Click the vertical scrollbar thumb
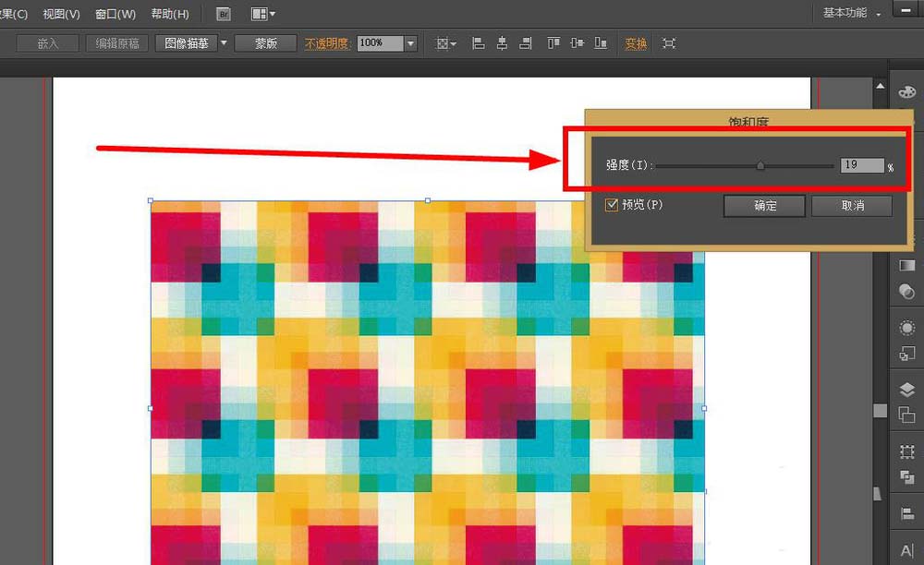 click(881, 410)
